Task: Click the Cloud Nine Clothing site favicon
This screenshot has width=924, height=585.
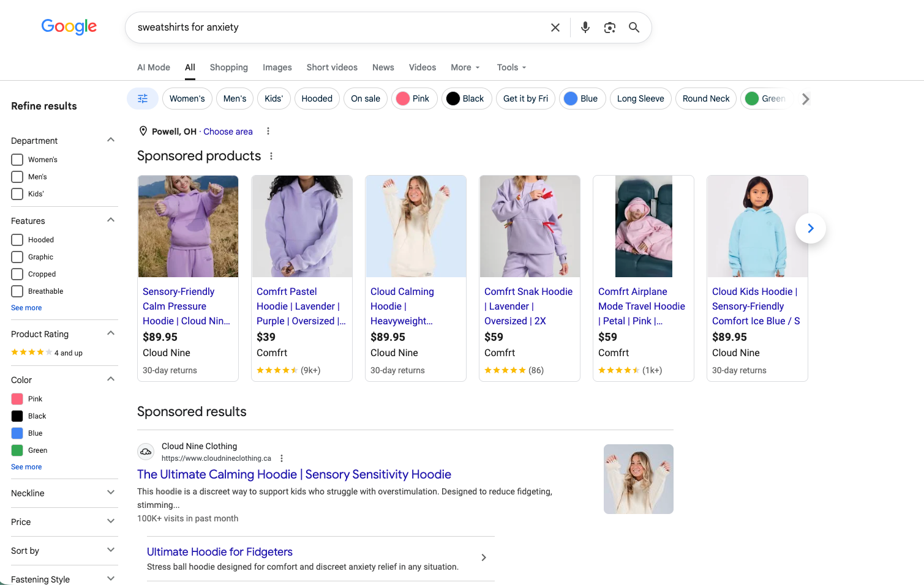Action: click(146, 452)
